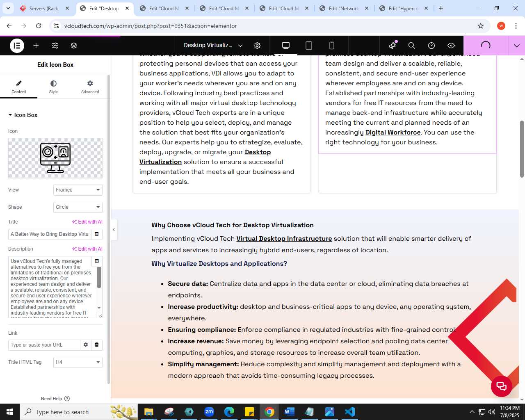Reload the page

39,26
